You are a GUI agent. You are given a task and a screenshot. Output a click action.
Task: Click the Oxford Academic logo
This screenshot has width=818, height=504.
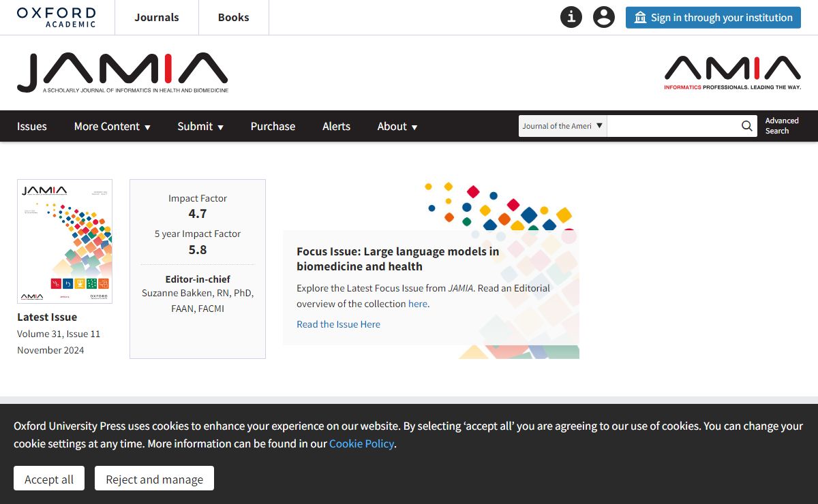[x=56, y=17]
